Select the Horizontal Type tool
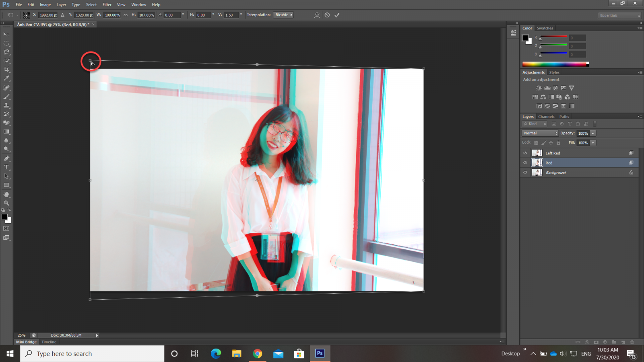Screen dimensions: 644x362 [x=6, y=167]
